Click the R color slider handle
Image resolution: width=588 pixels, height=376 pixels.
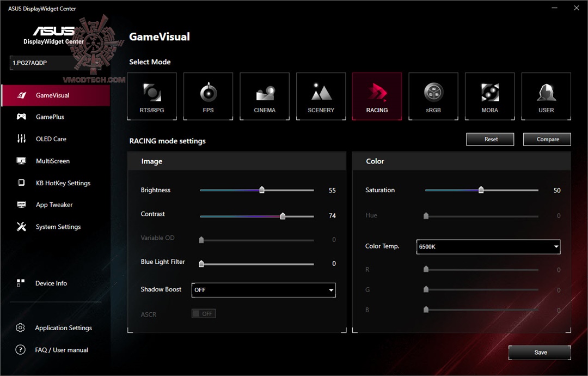point(426,269)
